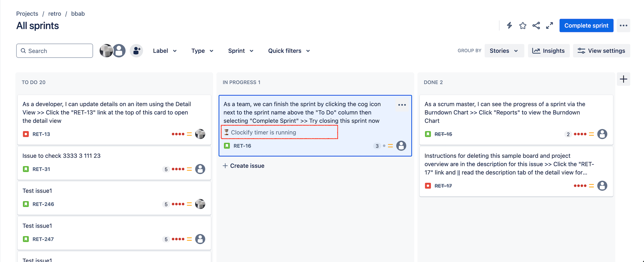Click RET-15 red dots indicator
Screen dimensions: 644x262
580,134
